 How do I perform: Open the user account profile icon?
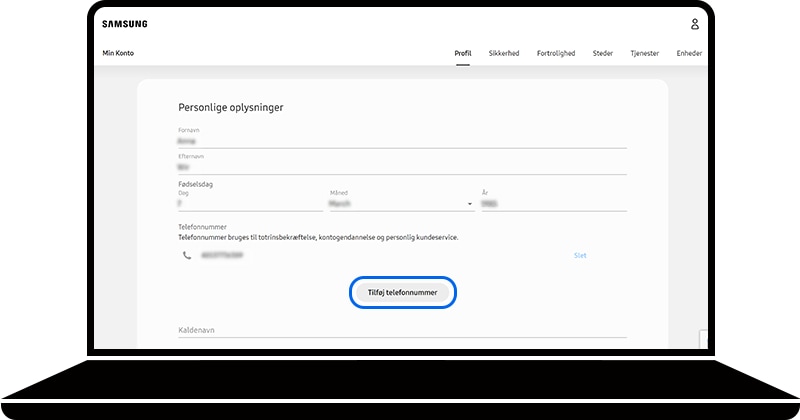(x=694, y=24)
